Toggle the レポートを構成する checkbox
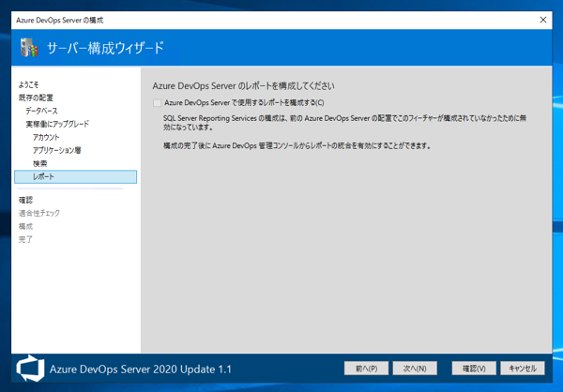The height and width of the screenshot is (392, 563). click(157, 103)
